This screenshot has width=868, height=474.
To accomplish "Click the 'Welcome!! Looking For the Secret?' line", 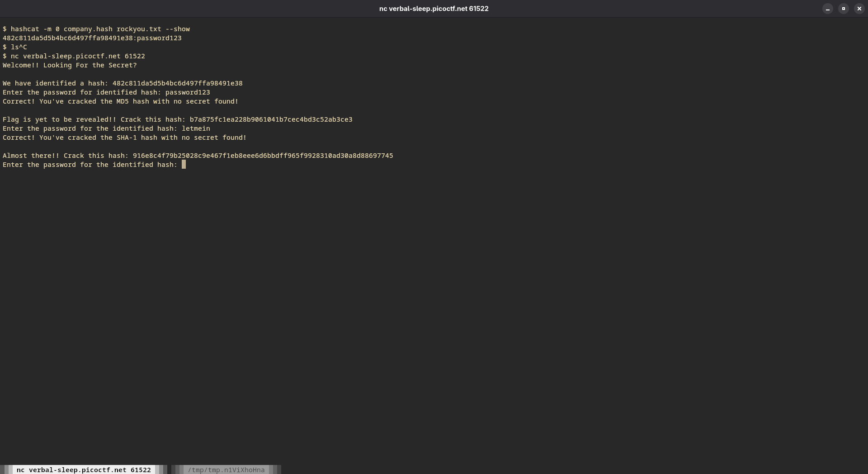I will pyautogui.click(x=70, y=65).
